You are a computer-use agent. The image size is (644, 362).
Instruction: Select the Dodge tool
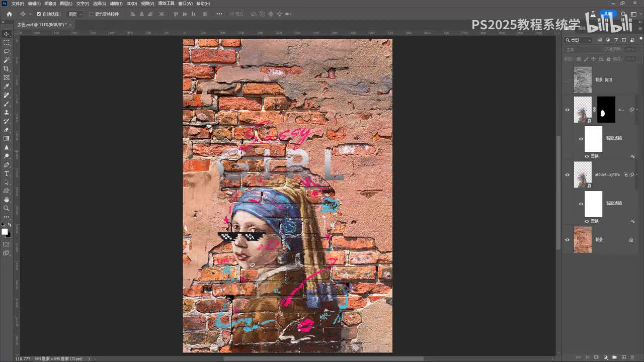[7, 156]
